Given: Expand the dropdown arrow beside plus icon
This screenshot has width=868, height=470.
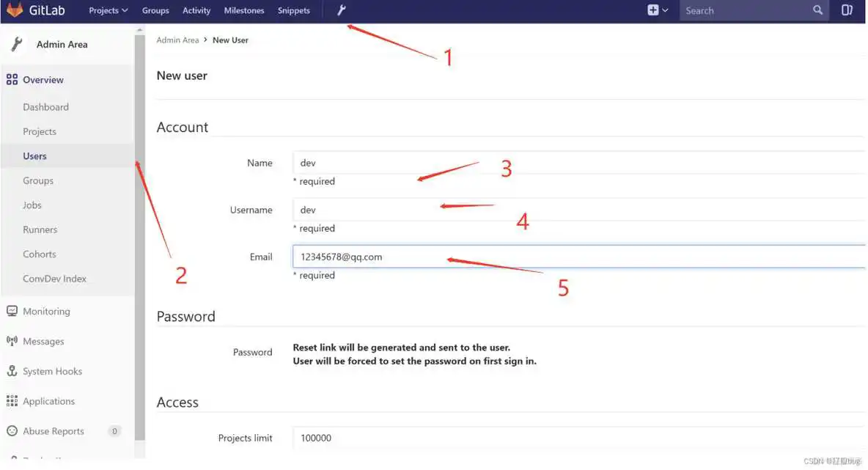Looking at the screenshot, I should pyautogui.click(x=665, y=10).
